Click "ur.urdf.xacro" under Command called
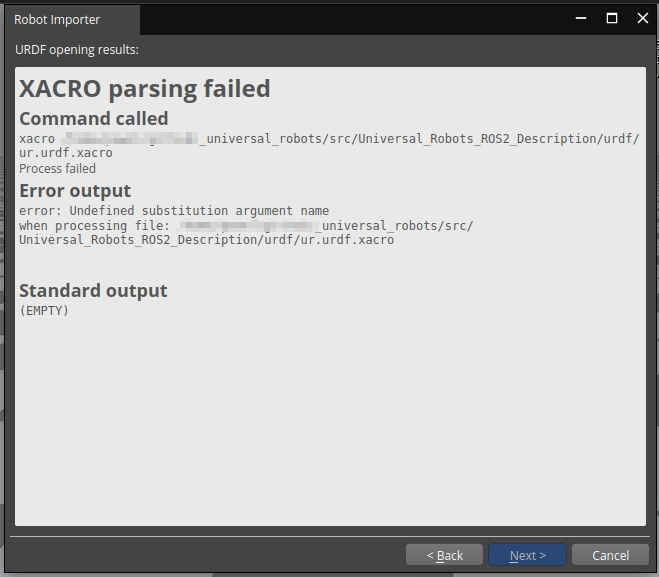 coord(66,153)
